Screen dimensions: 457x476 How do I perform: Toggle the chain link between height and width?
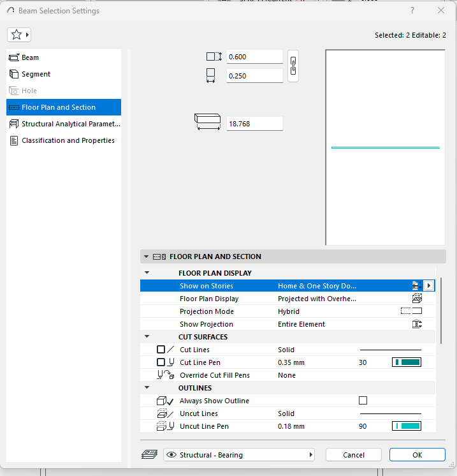pyautogui.click(x=293, y=66)
